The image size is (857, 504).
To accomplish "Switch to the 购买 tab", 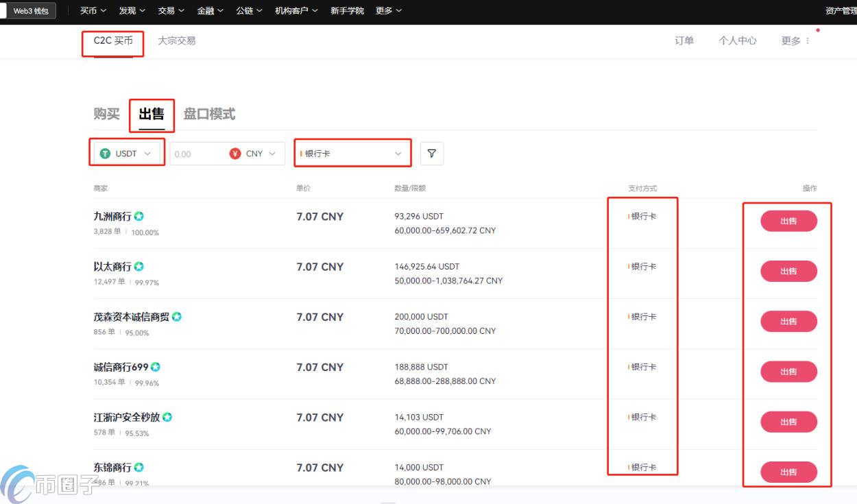I will pos(106,114).
